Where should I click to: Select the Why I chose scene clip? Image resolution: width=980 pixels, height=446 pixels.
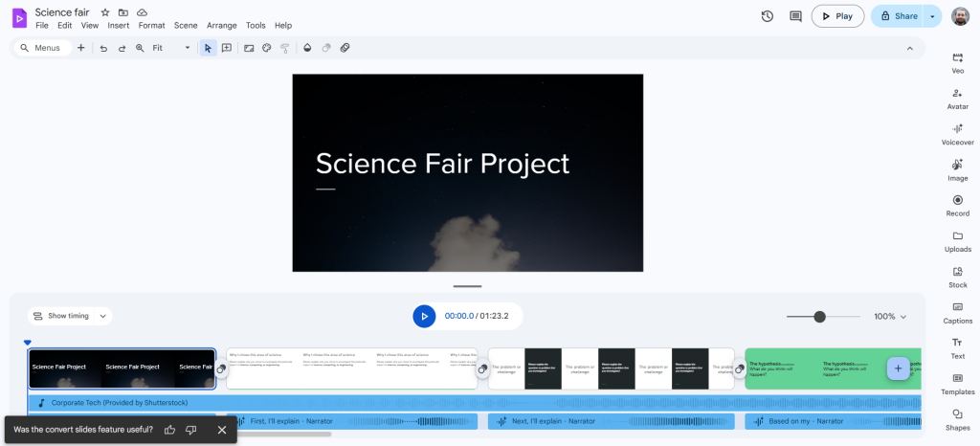[x=351, y=368]
